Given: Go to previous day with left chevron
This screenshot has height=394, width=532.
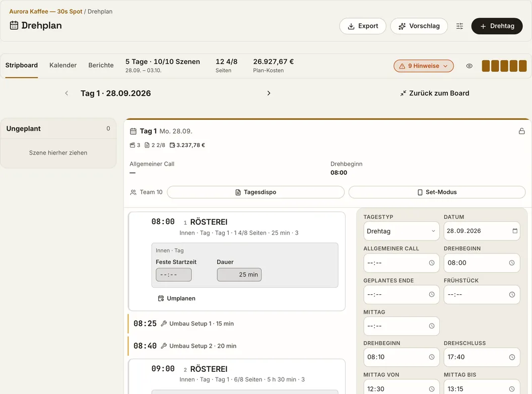Looking at the screenshot, I should (66, 93).
